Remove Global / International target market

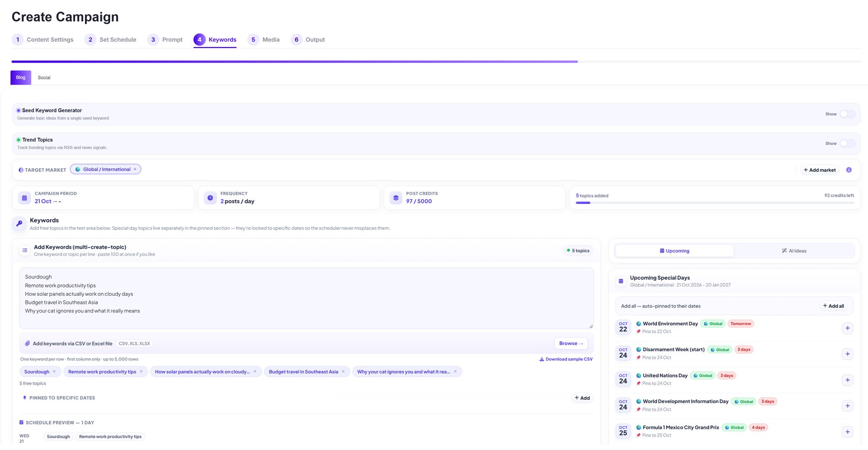click(x=135, y=169)
